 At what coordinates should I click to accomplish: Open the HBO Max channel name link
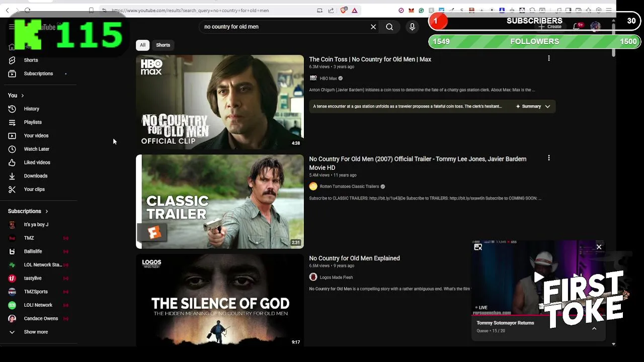(328, 78)
